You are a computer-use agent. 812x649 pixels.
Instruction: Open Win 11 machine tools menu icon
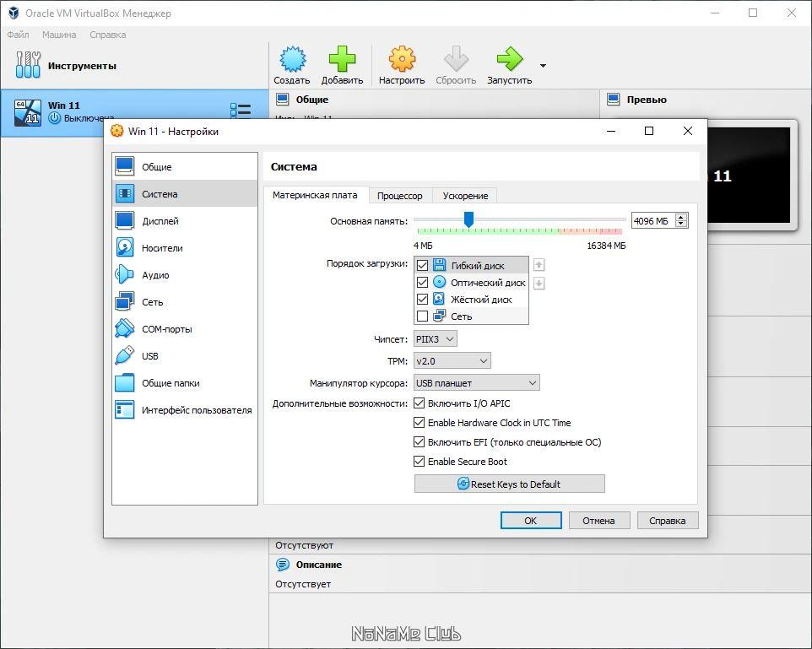pyautogui.click(x=241, y=110)
